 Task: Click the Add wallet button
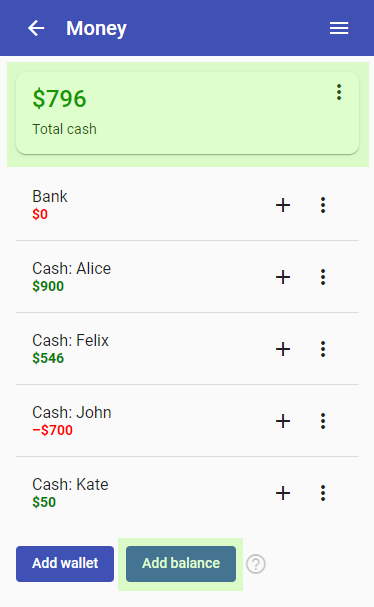[65, 564]
